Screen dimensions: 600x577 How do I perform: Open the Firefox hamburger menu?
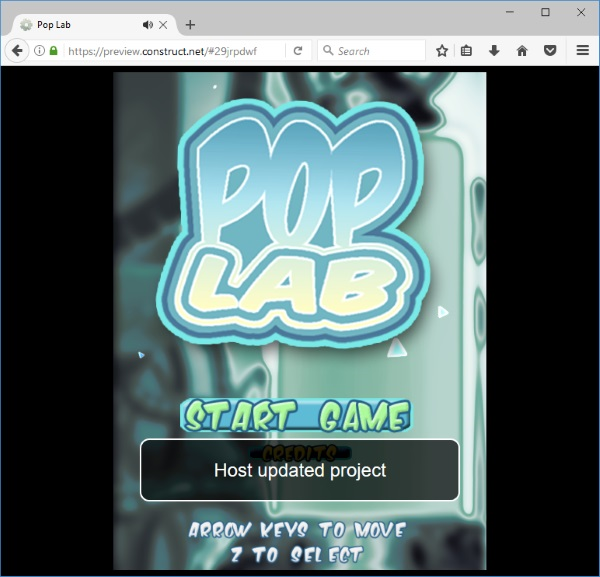pyautogui.click(x=582, y=51)
